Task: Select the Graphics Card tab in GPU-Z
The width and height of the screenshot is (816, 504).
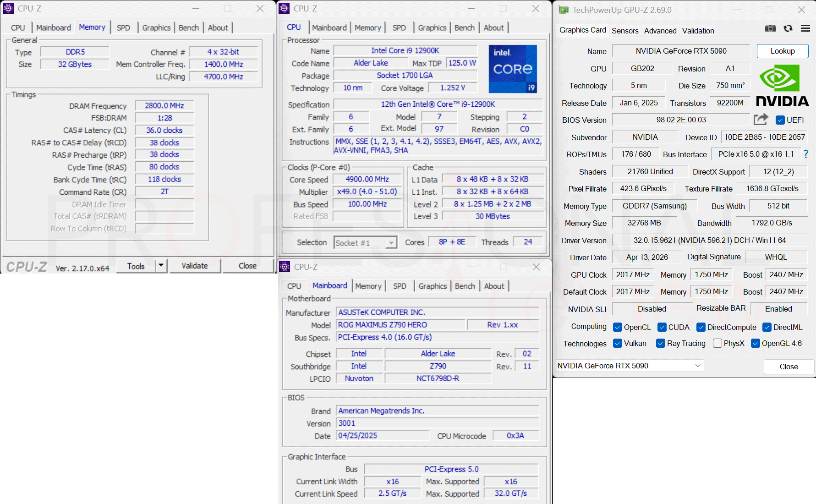Action: click(x=582, y=30)
